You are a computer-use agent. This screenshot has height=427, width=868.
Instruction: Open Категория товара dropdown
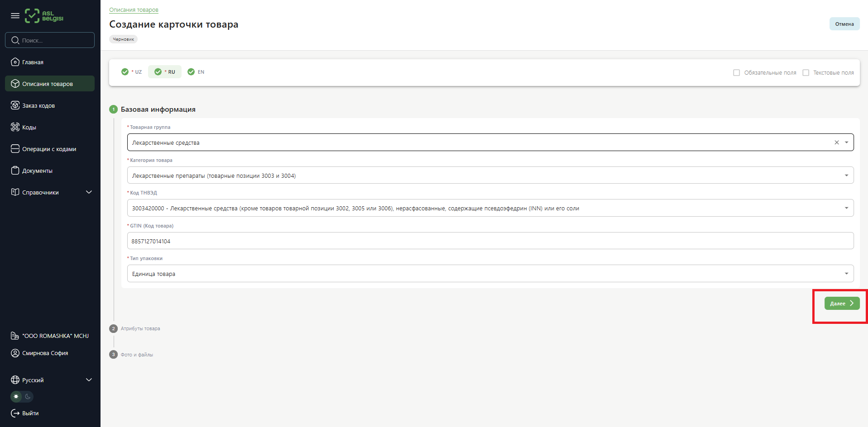(x=490, y=176)
